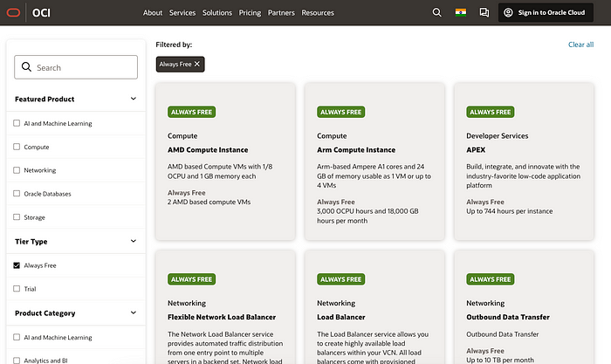Open the Services menu
The width and height of the screenshot is (611, 364).
click(182, 13)
